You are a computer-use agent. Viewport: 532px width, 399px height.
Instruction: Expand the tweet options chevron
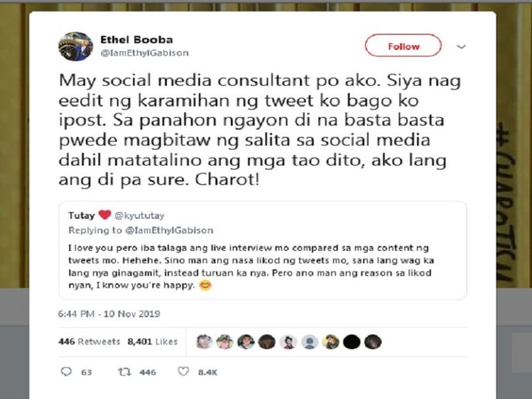[x=461, y=46]
